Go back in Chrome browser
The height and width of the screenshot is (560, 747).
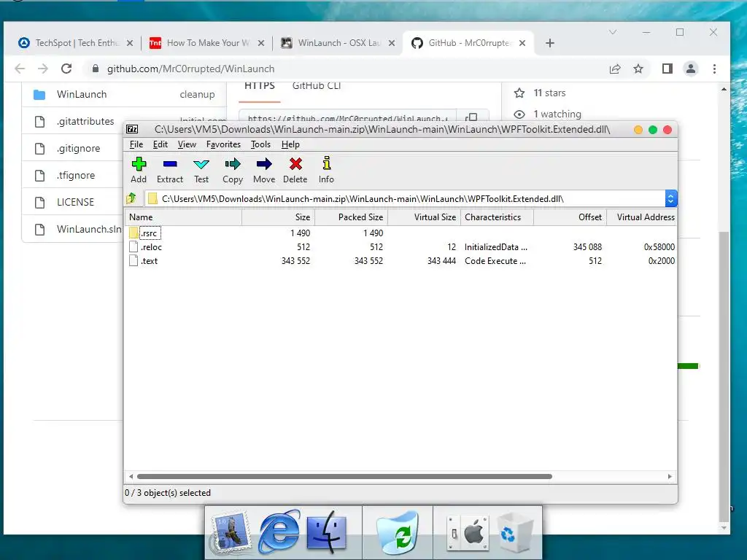tap(20, 69)
